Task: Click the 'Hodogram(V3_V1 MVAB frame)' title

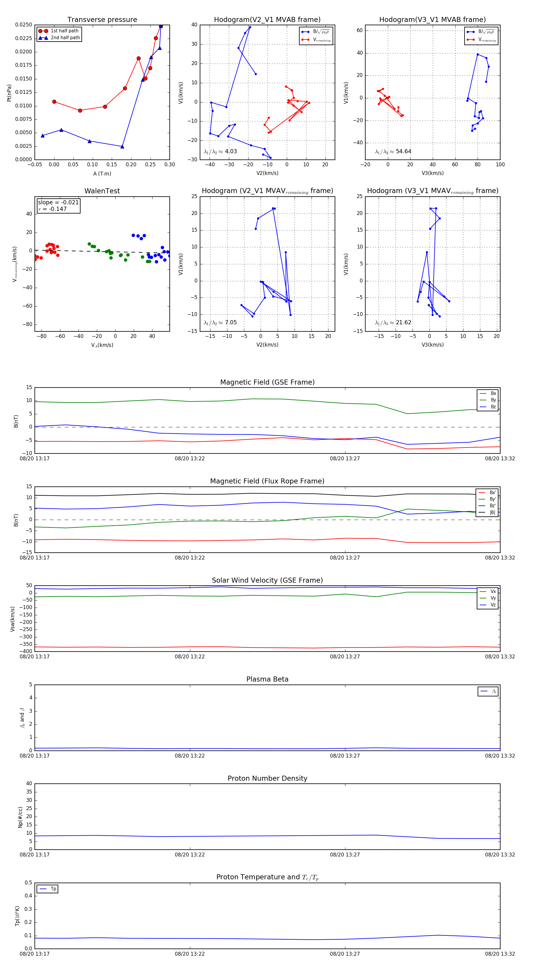Action: click(x=432, y=19)
